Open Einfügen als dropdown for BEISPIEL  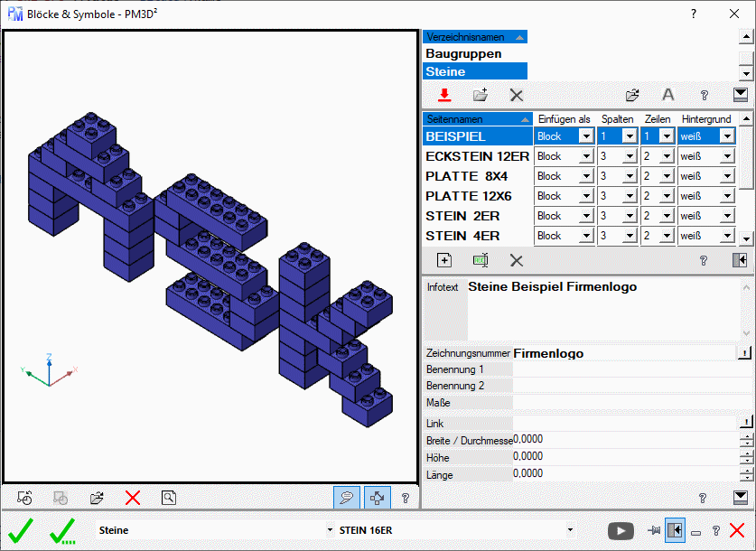pos(585,136)
